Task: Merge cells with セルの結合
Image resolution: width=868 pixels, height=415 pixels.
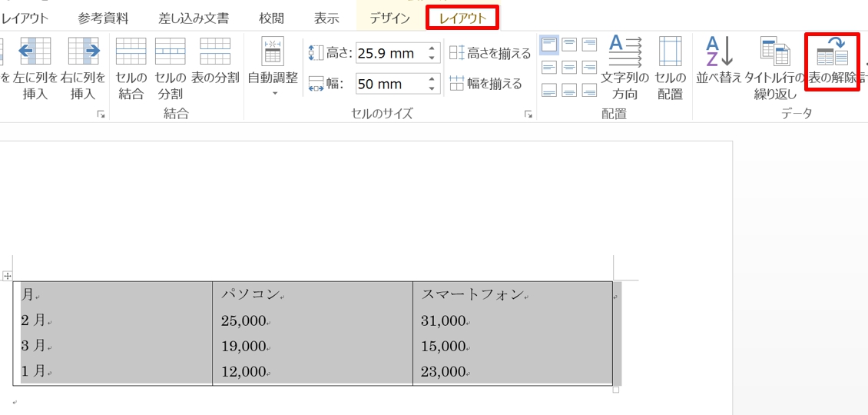Action: [x=131, y=68]
